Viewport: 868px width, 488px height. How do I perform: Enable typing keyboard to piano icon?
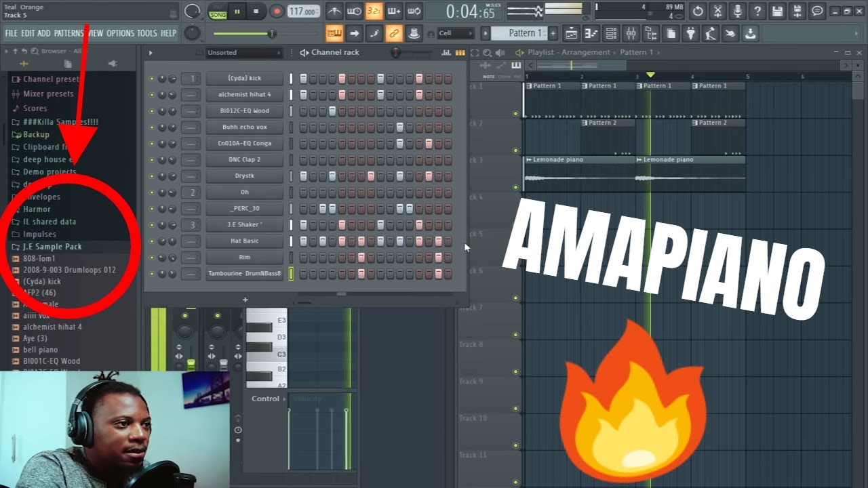(334, 33)
